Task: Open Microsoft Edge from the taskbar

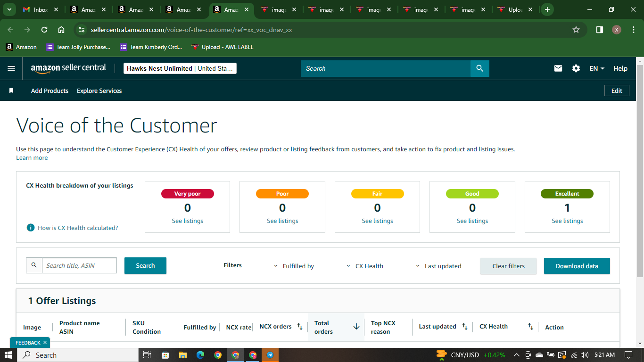Action: pos(200,355)
